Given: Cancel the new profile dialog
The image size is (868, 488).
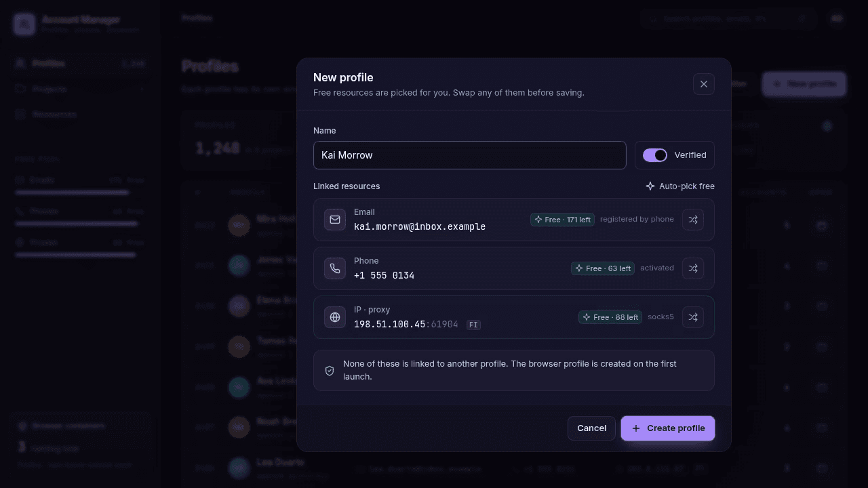Looking at the screenshot, I should pyautogui.click(x=591, y=428).
